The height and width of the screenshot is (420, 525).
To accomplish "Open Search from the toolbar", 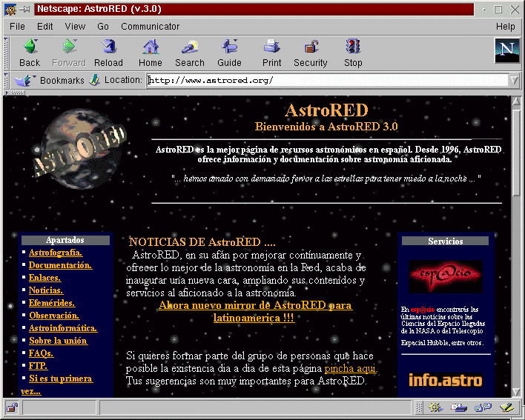I will point(189,53).
